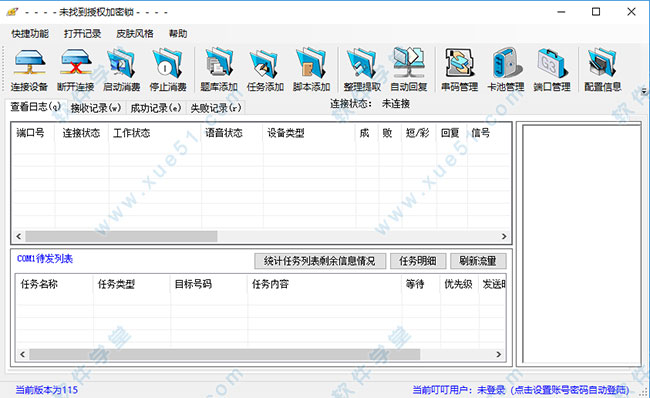This screenshot has height=398, width=650.
Task: Click the 刷新流量 refresh traffic button
Action: 478,261
